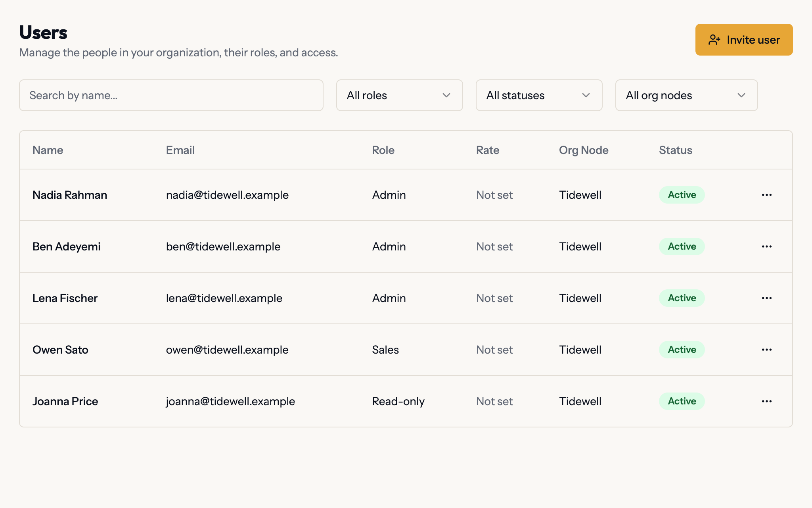Click Tidewell org node for Lena Fischer
The width and height of the screenshot is (812, 508).
coord(580,298)
